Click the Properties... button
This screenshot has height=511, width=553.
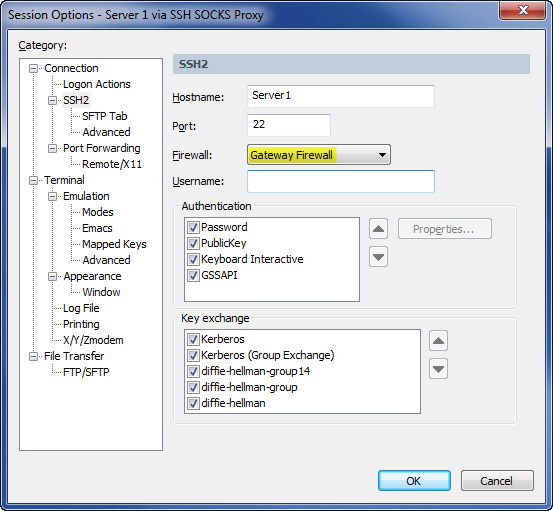(444, 229)
